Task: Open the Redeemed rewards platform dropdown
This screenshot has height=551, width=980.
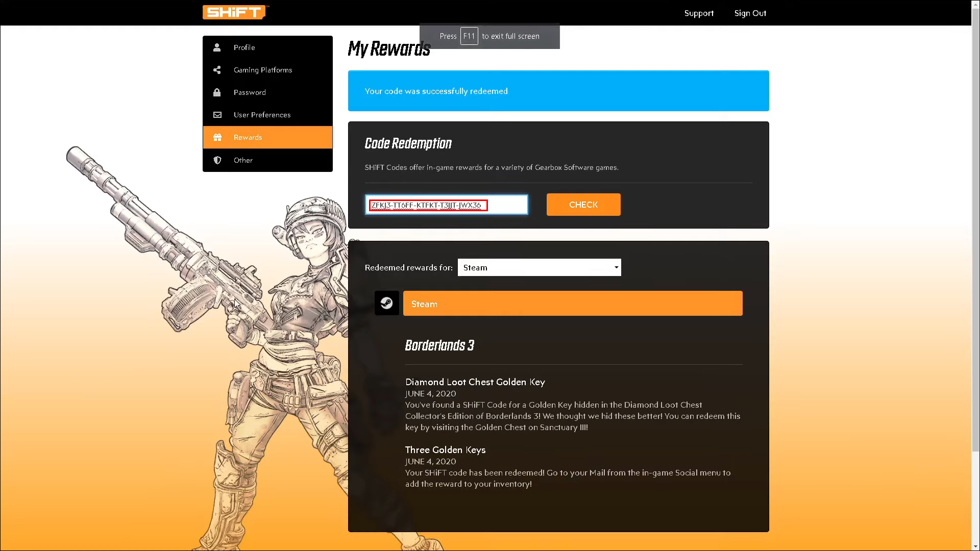Action: (x=538, y=267)
